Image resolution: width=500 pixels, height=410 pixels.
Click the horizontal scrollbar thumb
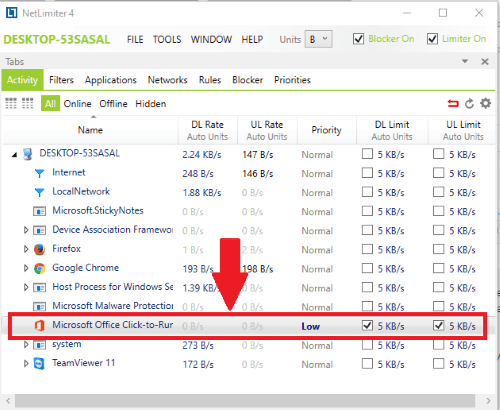click(245, 401)
